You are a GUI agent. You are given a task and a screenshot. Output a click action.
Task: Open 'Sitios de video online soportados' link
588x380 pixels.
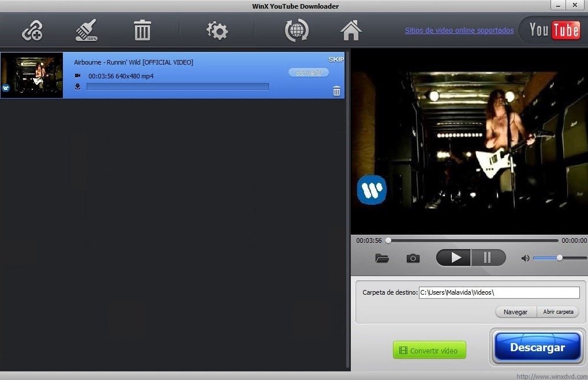[x=459, y=31]
